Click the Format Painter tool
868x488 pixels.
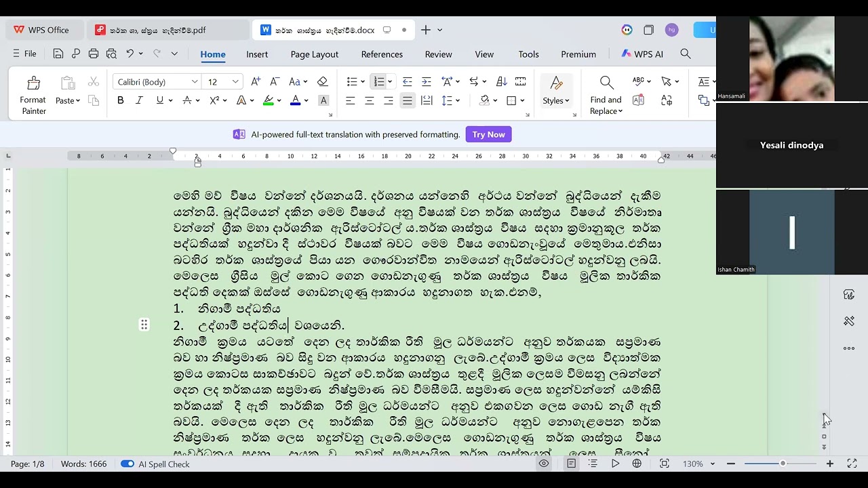(x=33, y=95)
